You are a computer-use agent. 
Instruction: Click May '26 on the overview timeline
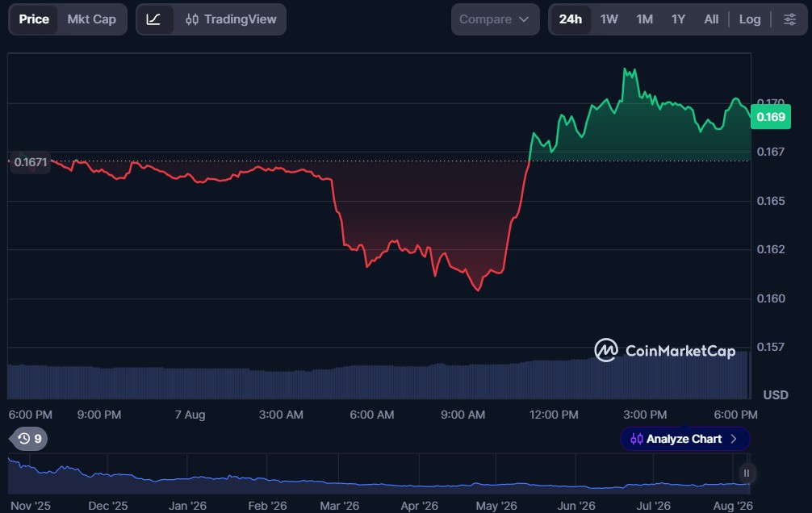point(496,506)
